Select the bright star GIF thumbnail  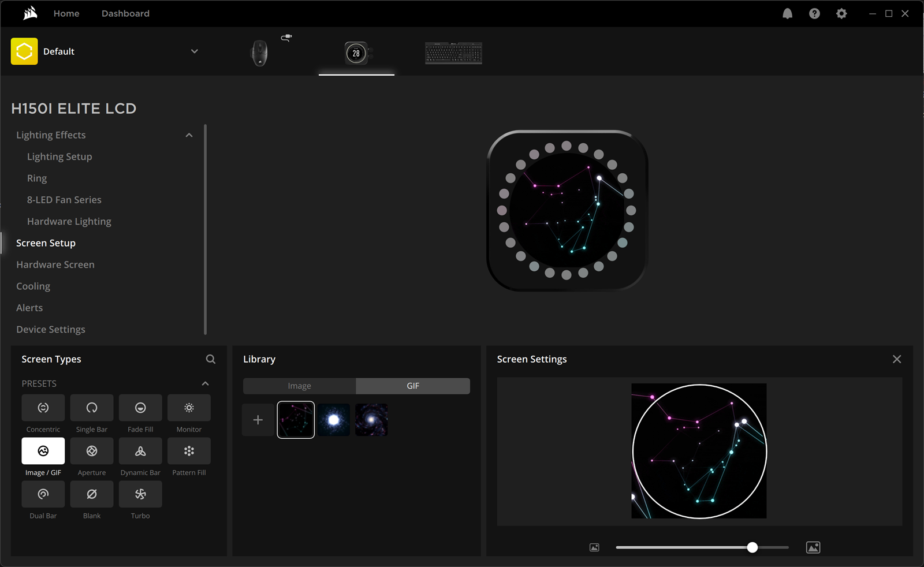pos(334,420)
